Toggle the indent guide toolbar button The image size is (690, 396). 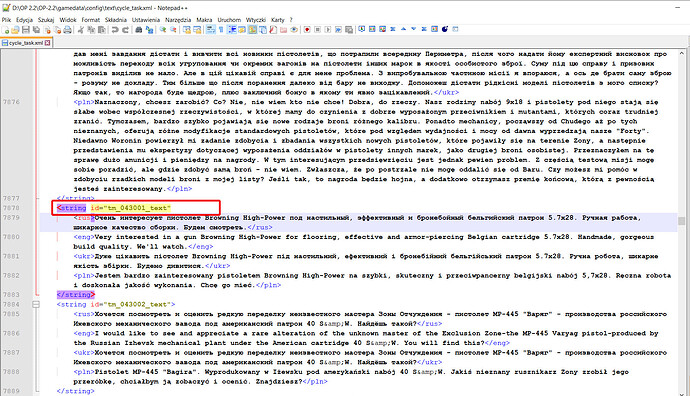[231, 29]
